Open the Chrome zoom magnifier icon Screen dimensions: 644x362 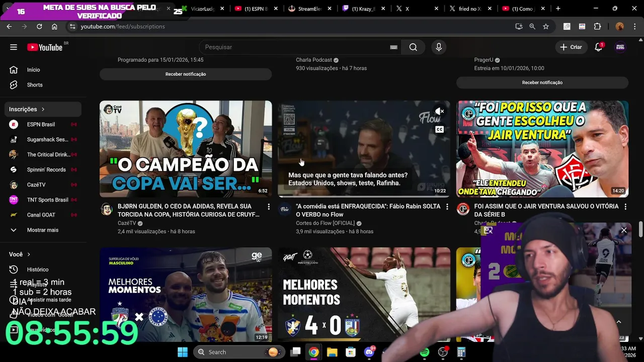pyautogui.click(x=532, y=27)
